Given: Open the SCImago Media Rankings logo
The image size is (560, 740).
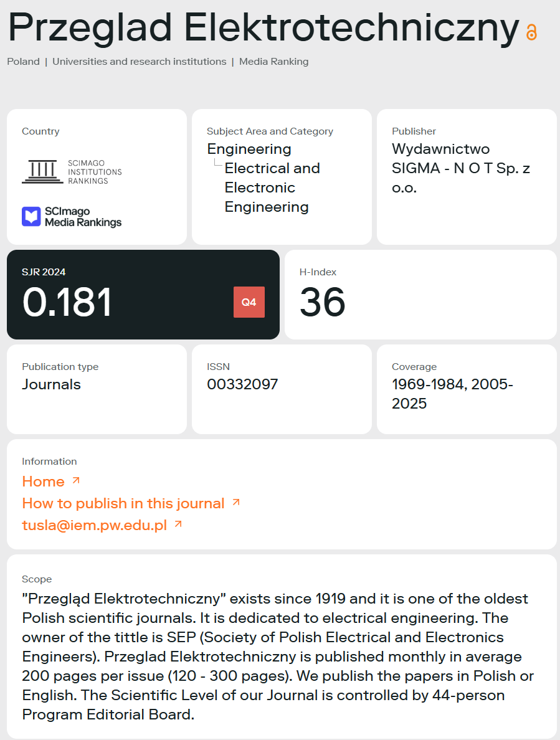Looking at the screenshot, I should (72, 217).
